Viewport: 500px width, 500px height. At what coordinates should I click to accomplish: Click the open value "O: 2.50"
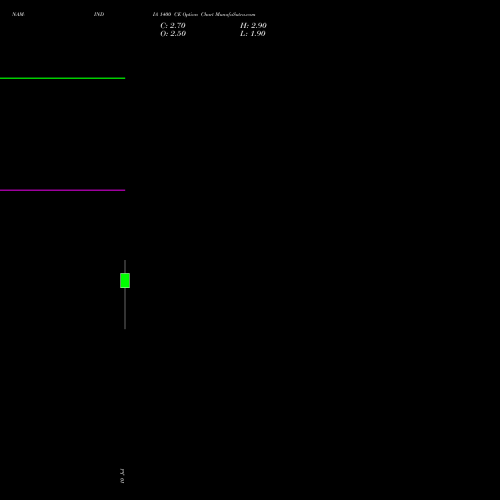pos(173,34)
